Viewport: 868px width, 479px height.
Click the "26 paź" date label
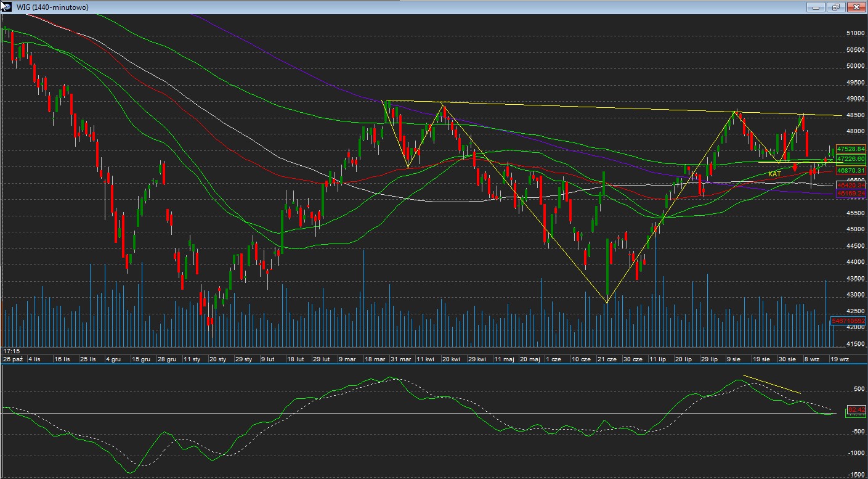13,358
